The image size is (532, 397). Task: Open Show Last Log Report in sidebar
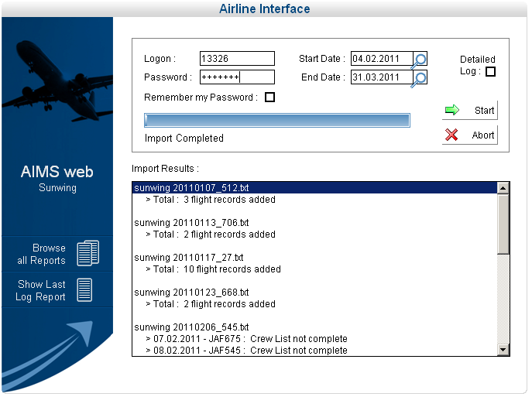tap(42, 290)
